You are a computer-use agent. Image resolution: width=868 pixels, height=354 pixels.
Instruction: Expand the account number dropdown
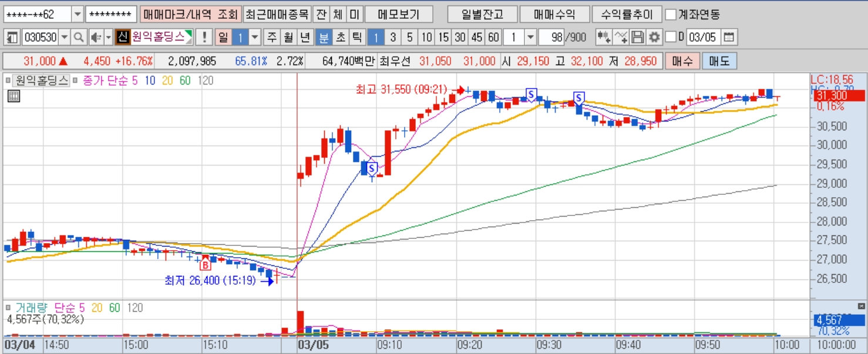coord(78,14)
